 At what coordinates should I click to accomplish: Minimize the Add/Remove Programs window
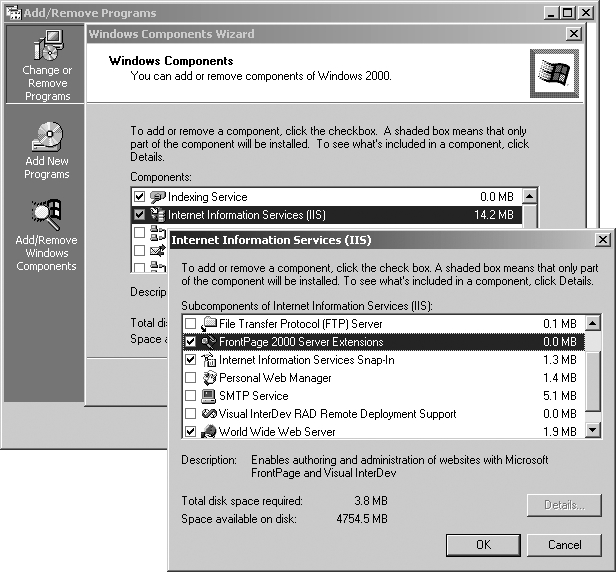point(552,13)
